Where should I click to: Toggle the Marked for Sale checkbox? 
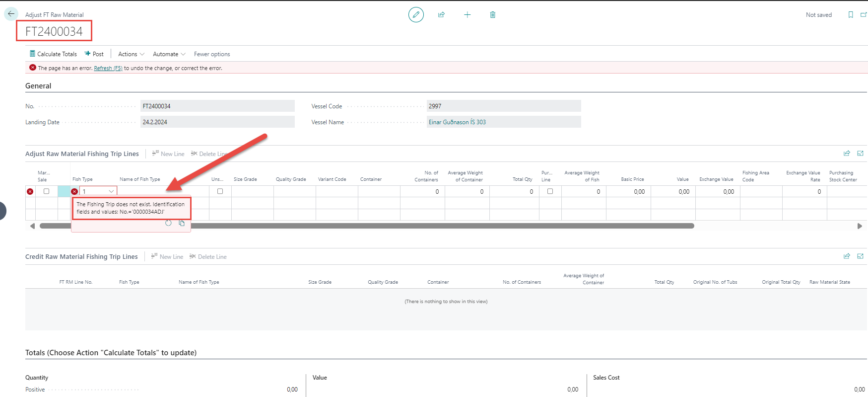(47, 191)
